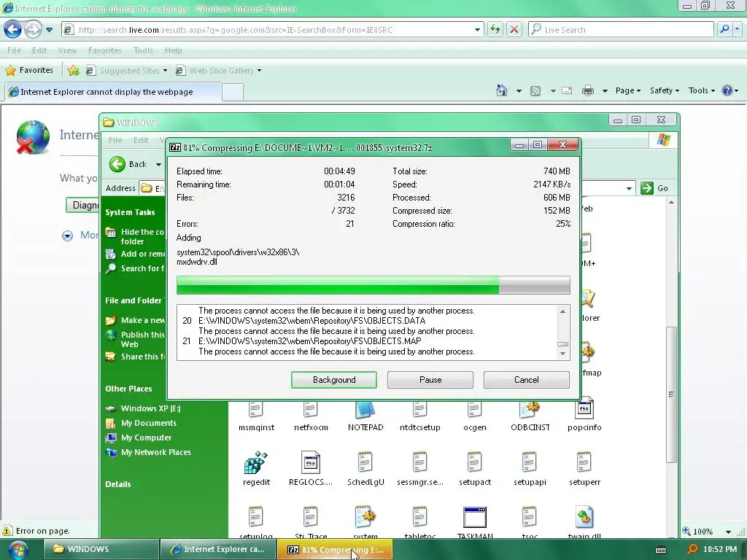Select the ODBCINST file icon
The image size is (747, 560).
tap(530, 416)
